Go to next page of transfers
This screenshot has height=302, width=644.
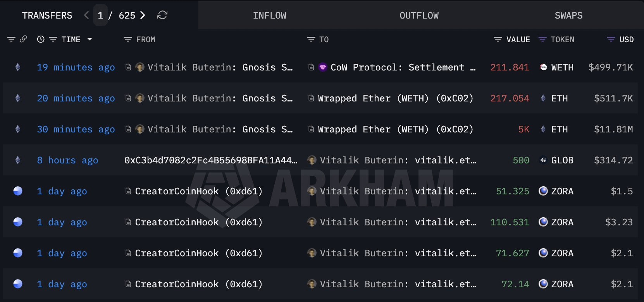point(143,15)
